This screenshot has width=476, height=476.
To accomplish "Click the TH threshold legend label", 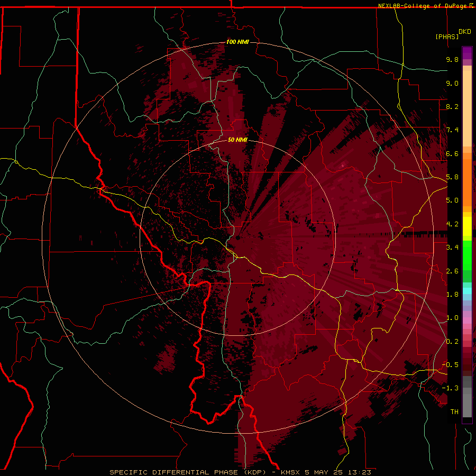I will (454, 412).
